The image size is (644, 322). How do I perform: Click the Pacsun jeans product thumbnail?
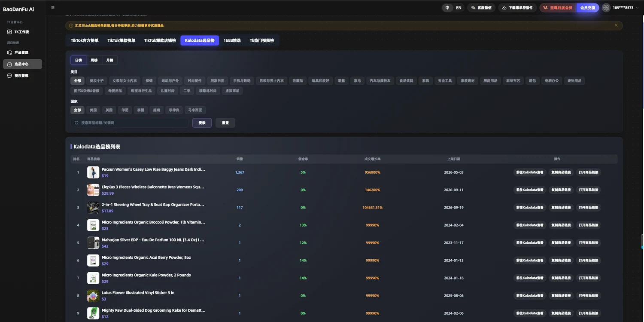click(x=93, y=172)
